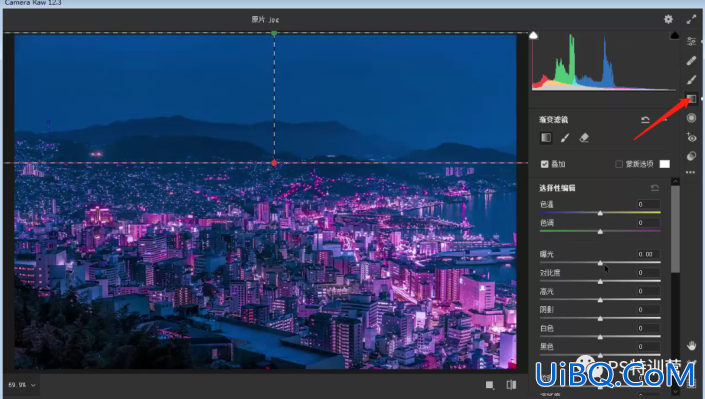Click the green gradient start handle
The image size is (705, 399).
tap(274, 33)
